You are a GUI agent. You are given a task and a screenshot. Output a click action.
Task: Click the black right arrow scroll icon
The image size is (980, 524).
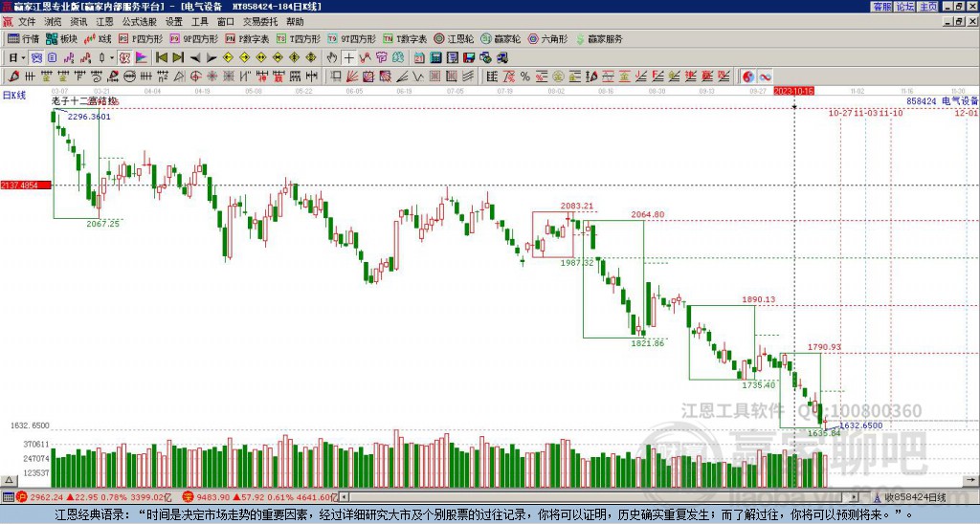pyautogui.click(x=212, y=58)
